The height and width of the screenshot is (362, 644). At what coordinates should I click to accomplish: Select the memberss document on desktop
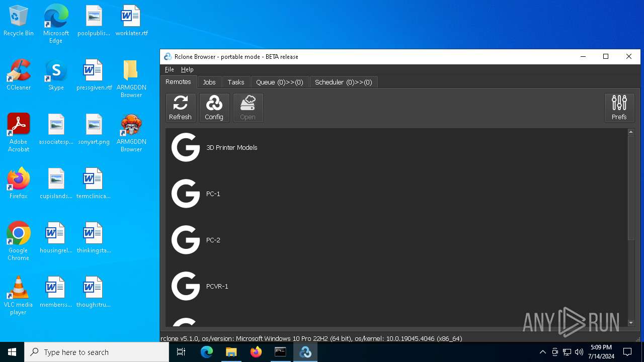[56, 292]
